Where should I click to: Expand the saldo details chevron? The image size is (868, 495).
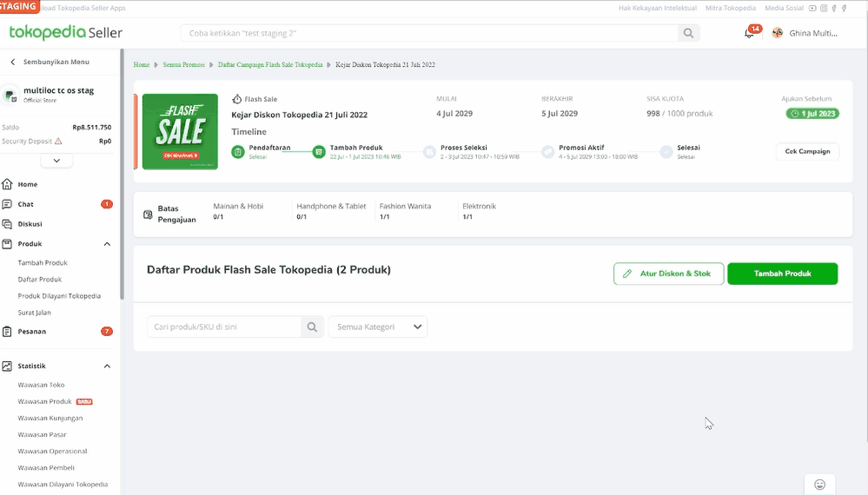(56, 161)
